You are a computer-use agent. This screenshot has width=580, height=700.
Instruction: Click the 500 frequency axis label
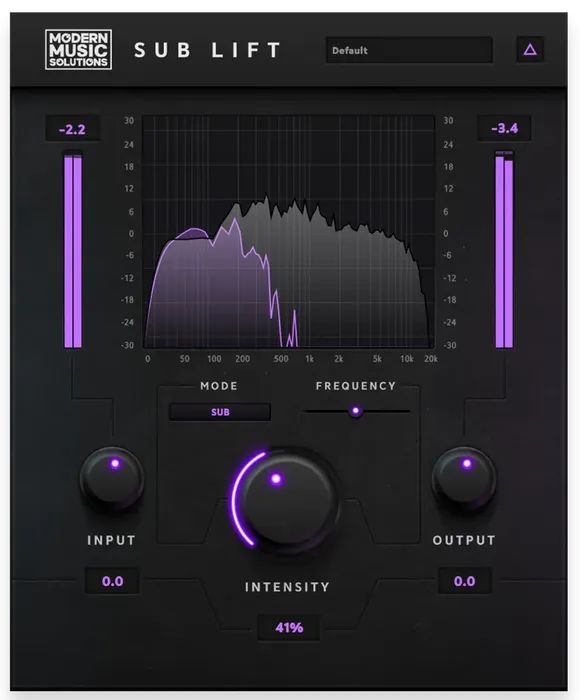(x=281, y=358)
